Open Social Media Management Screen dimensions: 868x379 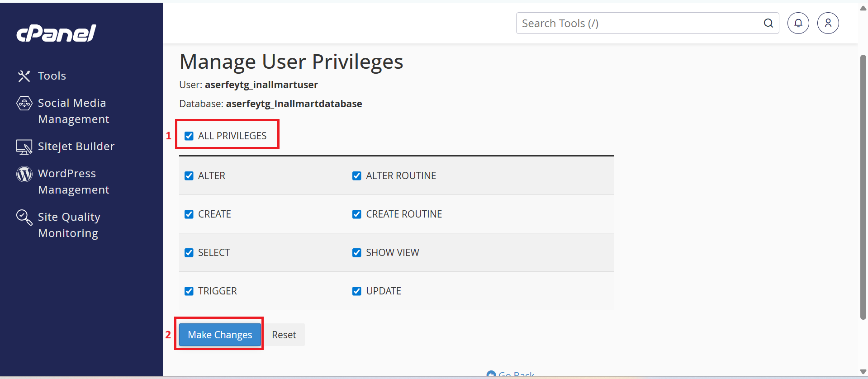(73, 111)
